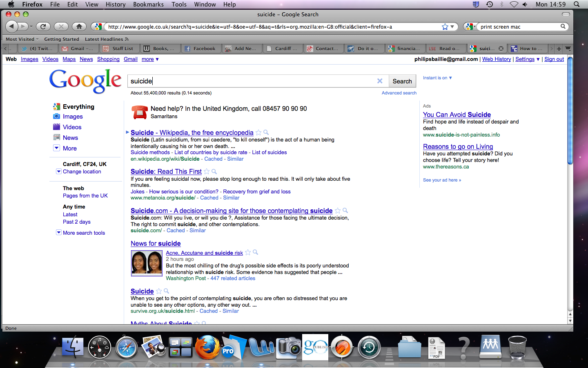Click the Firefox back navigation button
This screenshot has width=588, height=368.
pyautogui.click(x=12, y=27)
